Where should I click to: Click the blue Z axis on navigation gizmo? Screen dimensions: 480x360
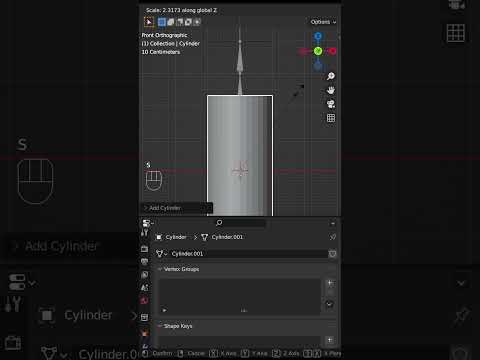point(318,36)
